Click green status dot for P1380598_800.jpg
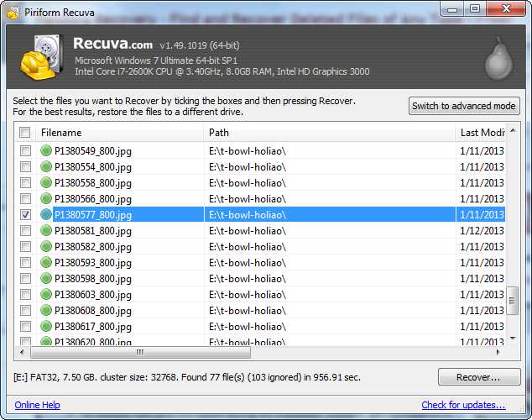The height and width of the screenshot is (420, 532). [x=46, y=278]
